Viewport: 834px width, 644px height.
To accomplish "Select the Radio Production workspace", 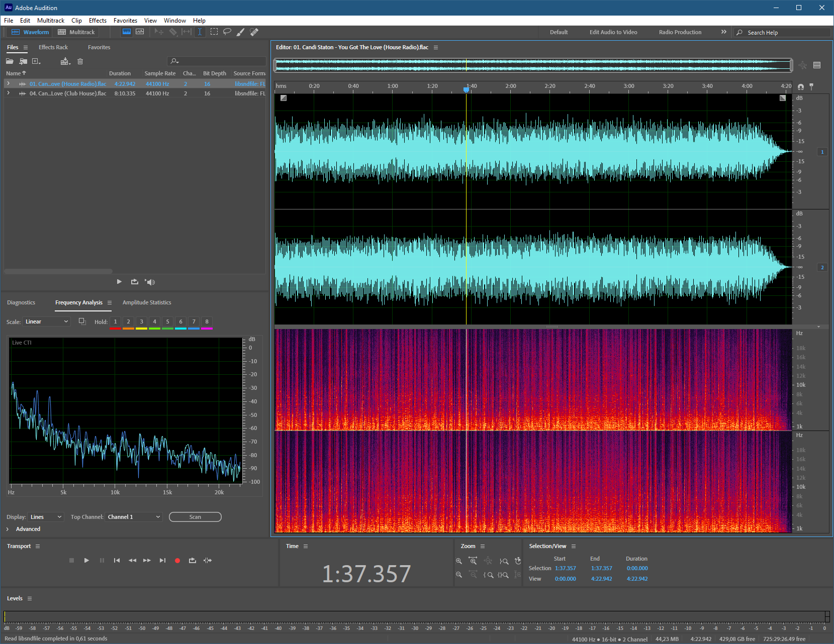I will [680, 32].
